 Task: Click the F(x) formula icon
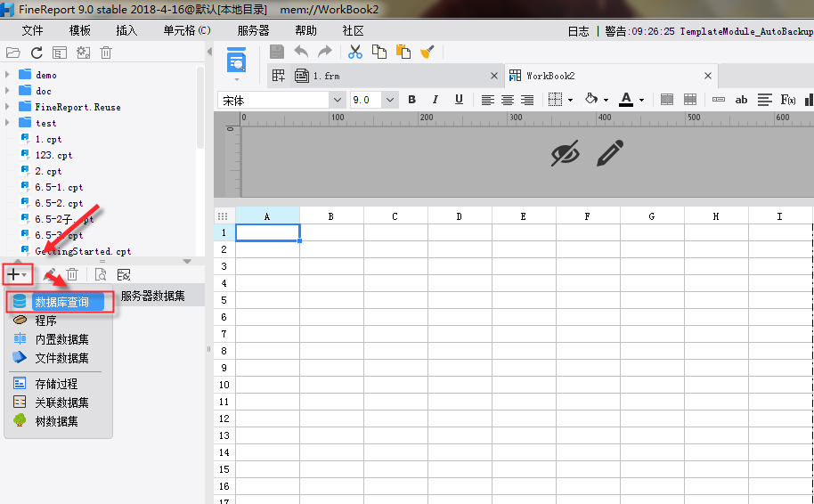(788, 100)
